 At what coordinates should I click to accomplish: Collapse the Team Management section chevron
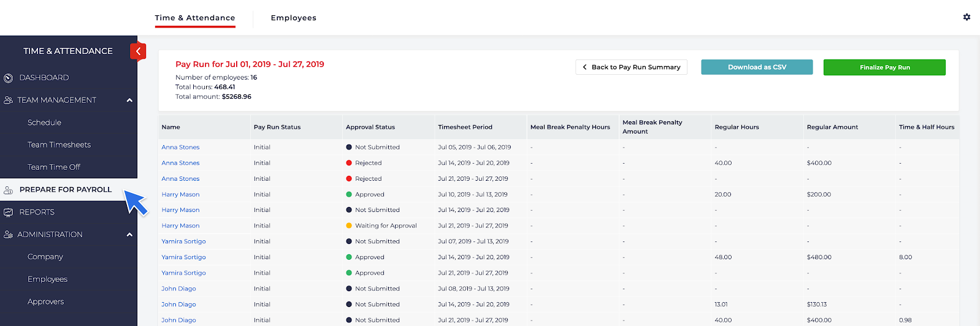129,100
